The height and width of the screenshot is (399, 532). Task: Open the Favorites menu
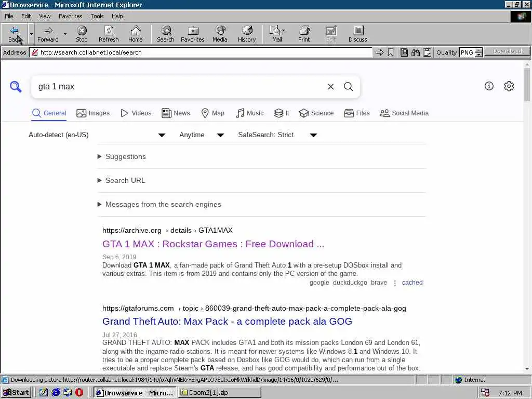coord(70,16)
